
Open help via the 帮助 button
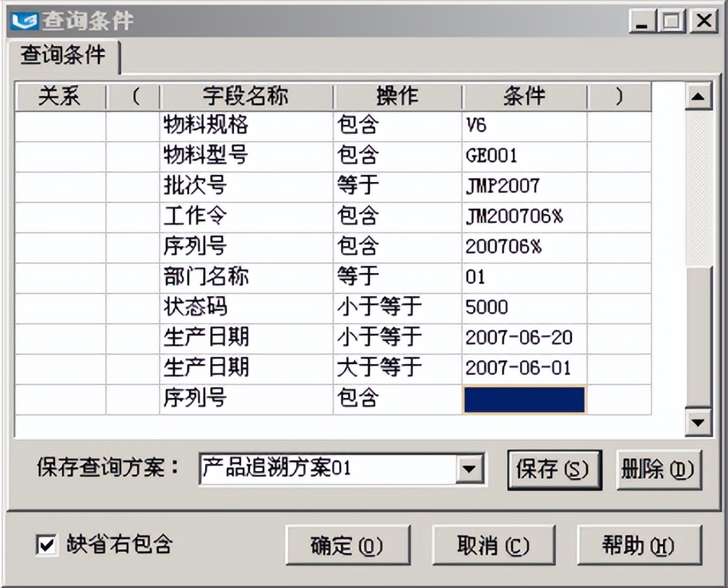point(639,546)
